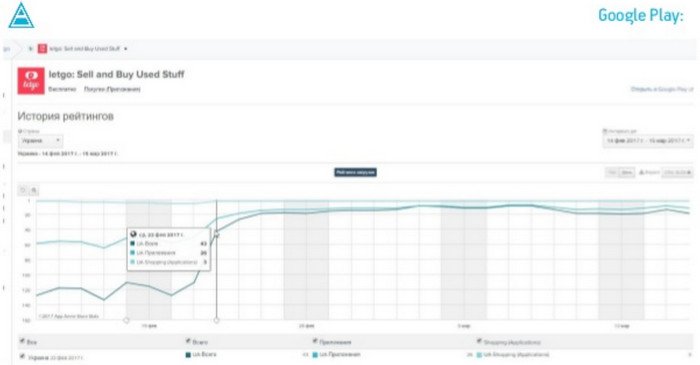Open the Google Play link on right
The height and width of the screenshot is (365, 700).
point(662,89)
